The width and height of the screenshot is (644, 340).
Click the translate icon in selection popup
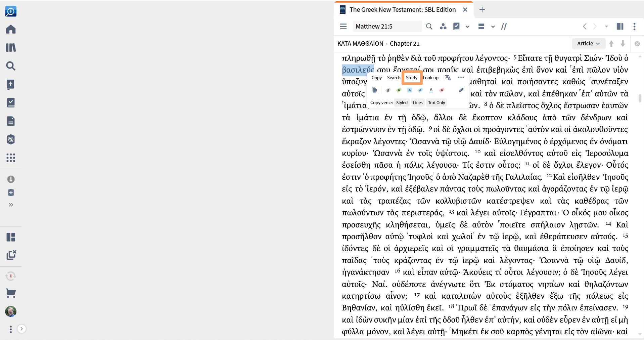(x=448, y=78)
